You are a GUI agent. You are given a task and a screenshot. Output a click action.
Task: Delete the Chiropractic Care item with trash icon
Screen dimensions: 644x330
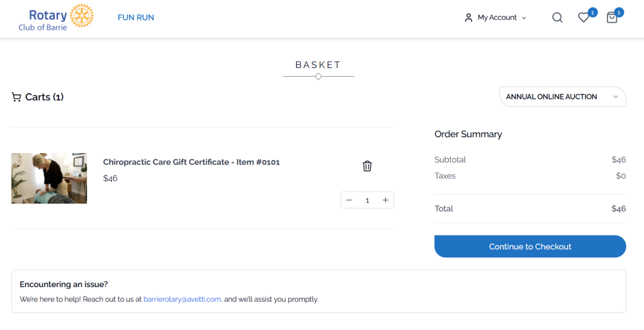367,166
